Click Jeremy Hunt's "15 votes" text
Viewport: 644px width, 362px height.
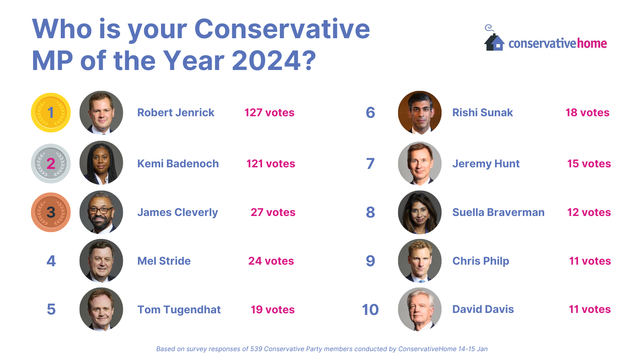pos(589,164)
